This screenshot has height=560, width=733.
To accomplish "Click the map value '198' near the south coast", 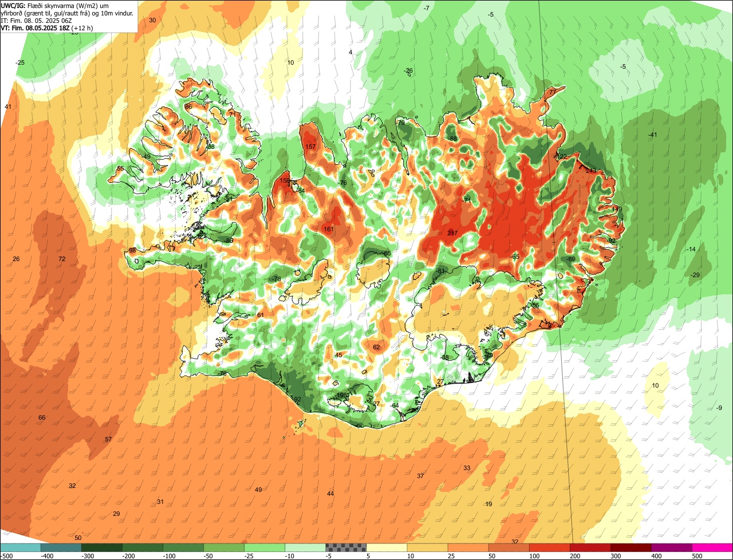I will click(x=342, y=396).
